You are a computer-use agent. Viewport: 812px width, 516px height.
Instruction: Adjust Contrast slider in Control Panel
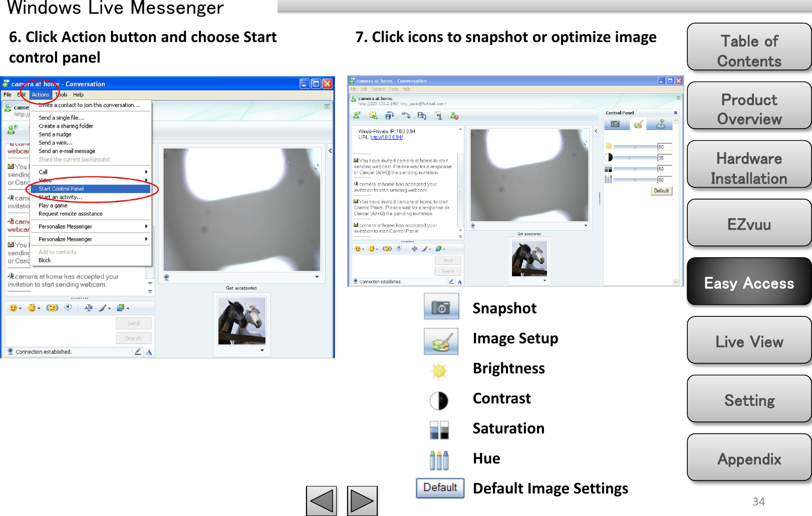pos(635,158)
